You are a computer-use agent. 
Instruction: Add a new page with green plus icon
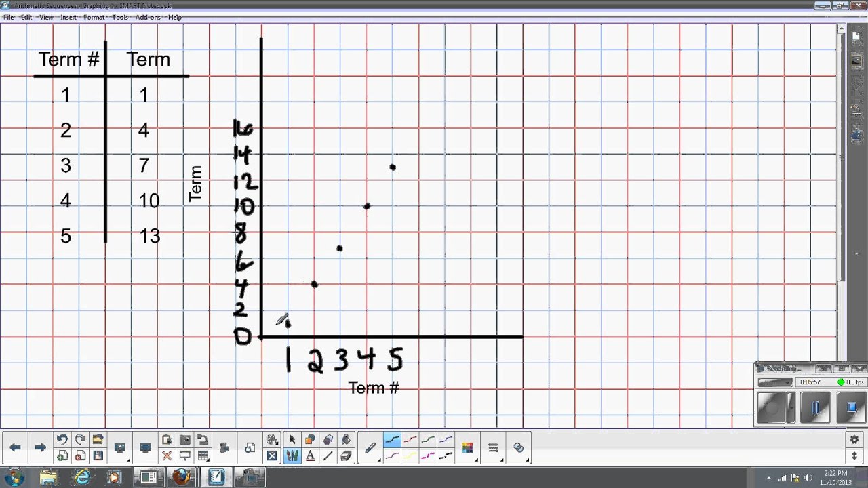click(x=62, y=455)
